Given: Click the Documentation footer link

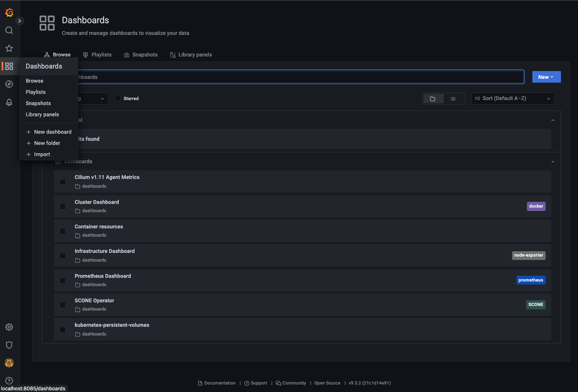Looking at the screenshot, I should coord(220,383).
